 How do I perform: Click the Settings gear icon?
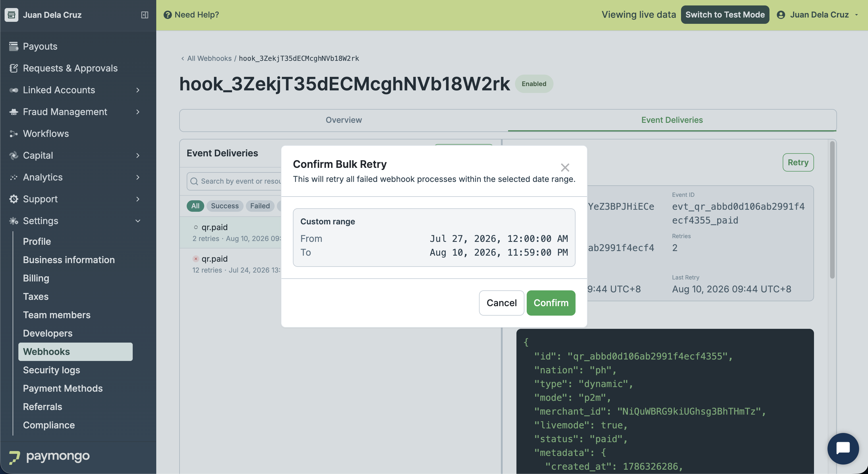pyautogui.click(x=13, y=221)
